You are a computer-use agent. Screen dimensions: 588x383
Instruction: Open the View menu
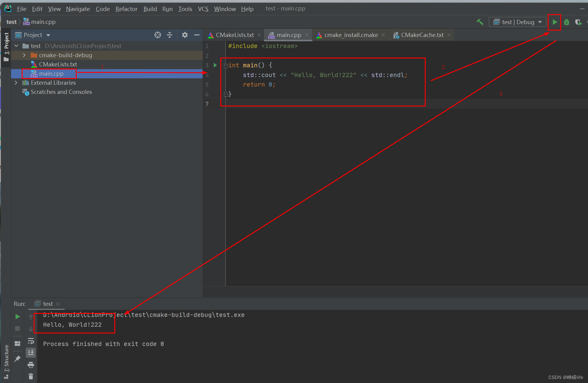[x=54, y=9]
